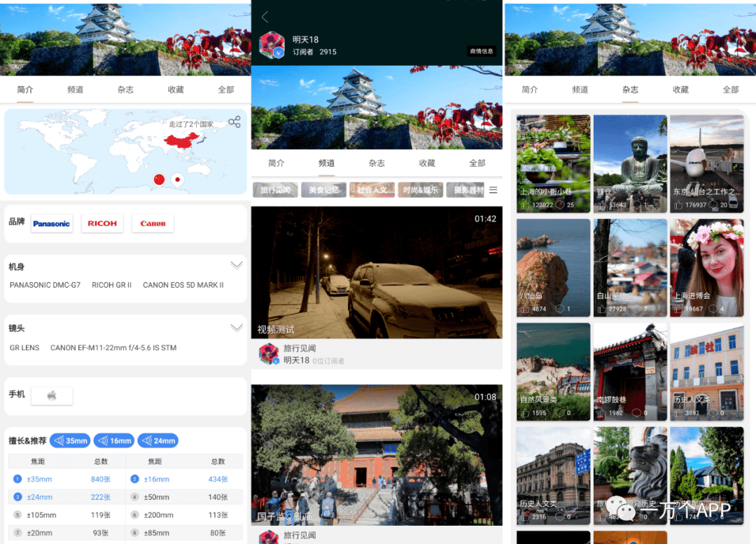Tap the ±35mm row in the focal table

pos(67,480)
